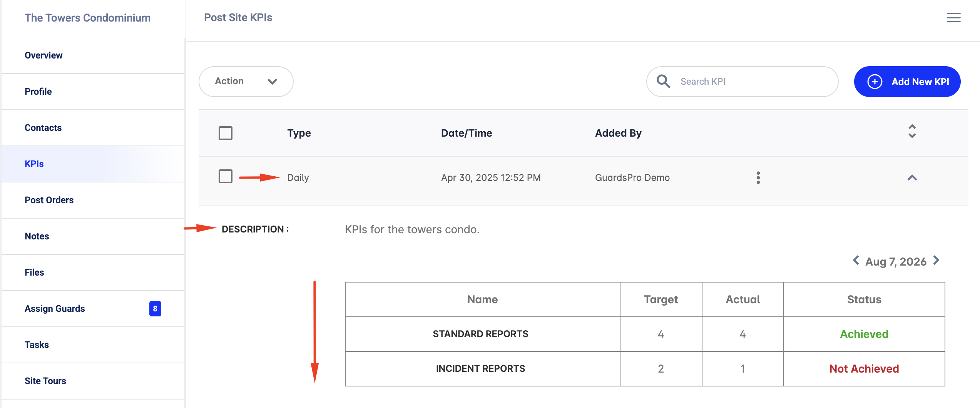This screenshot has height=408, width=980.
Task: Click the Daily type cell
Action: click(298, 177)
